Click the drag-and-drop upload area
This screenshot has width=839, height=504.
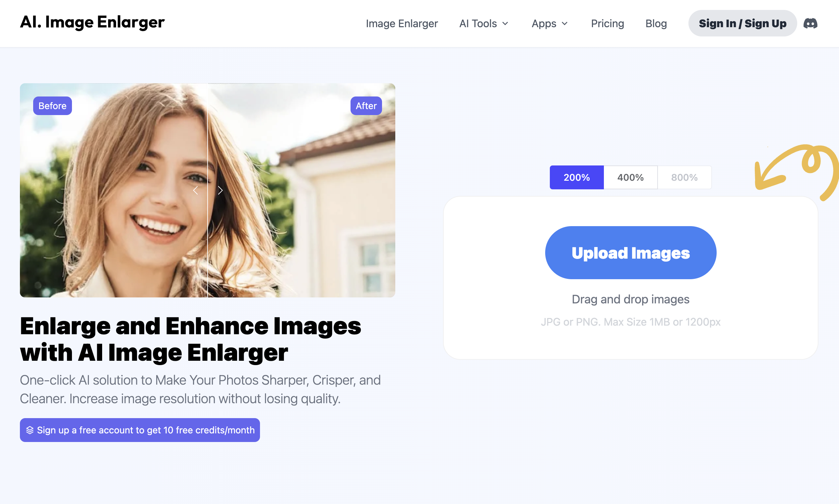[x=630, y=299]
